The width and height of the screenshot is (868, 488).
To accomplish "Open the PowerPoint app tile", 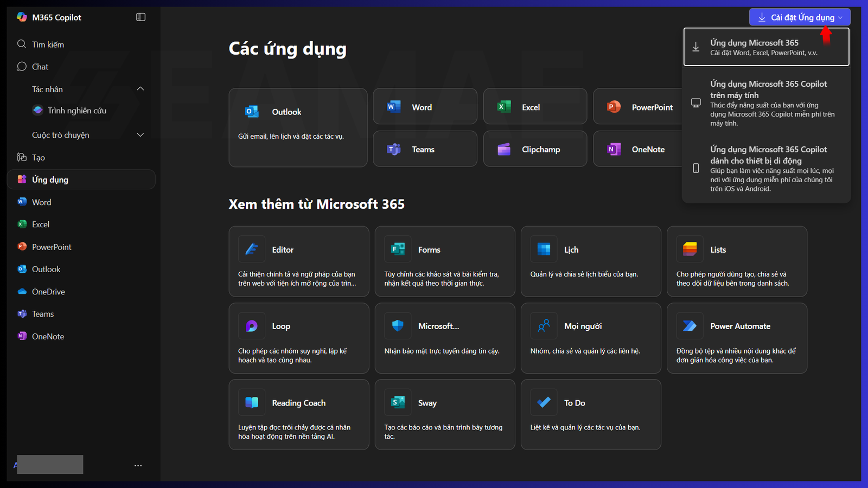I will coord(638,107).
